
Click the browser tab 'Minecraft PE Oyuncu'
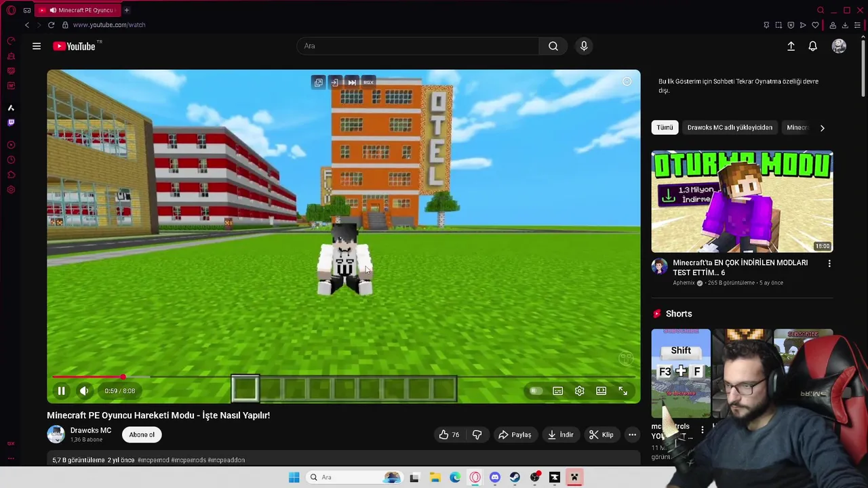(77, 10)
